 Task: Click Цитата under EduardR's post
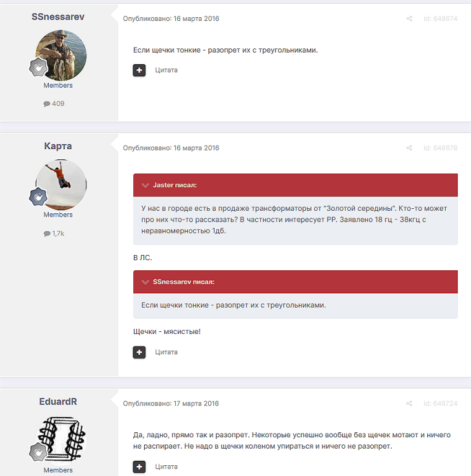coord(166,466)
